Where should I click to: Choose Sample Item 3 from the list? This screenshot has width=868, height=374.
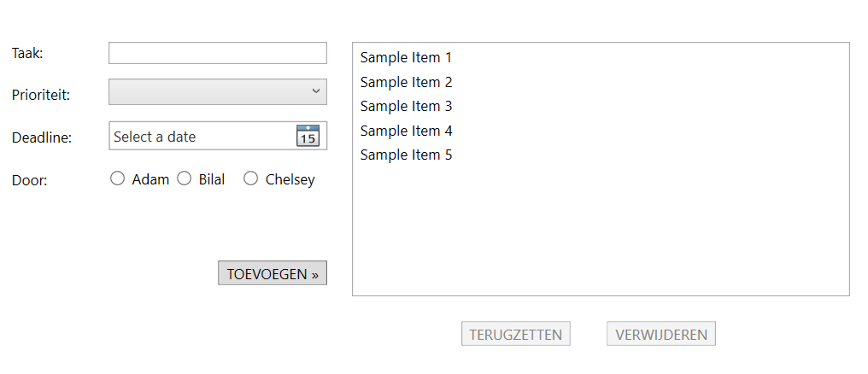(406, 106)
